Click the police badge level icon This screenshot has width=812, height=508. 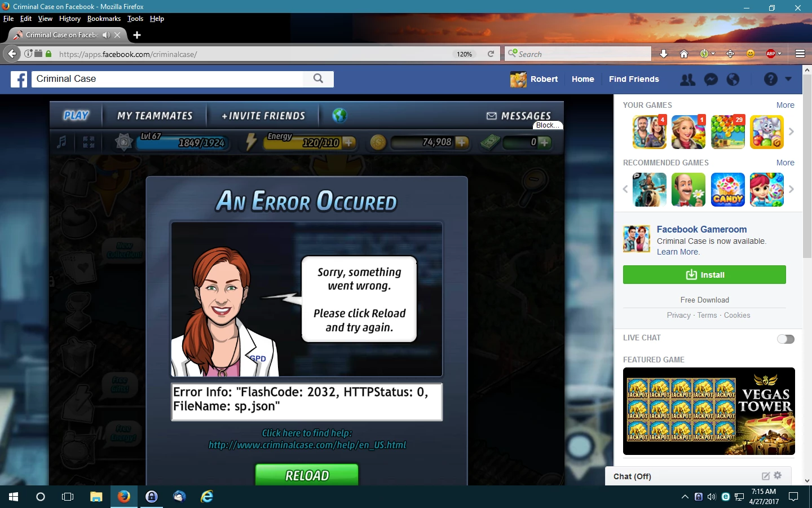click(x=123, y=142)
